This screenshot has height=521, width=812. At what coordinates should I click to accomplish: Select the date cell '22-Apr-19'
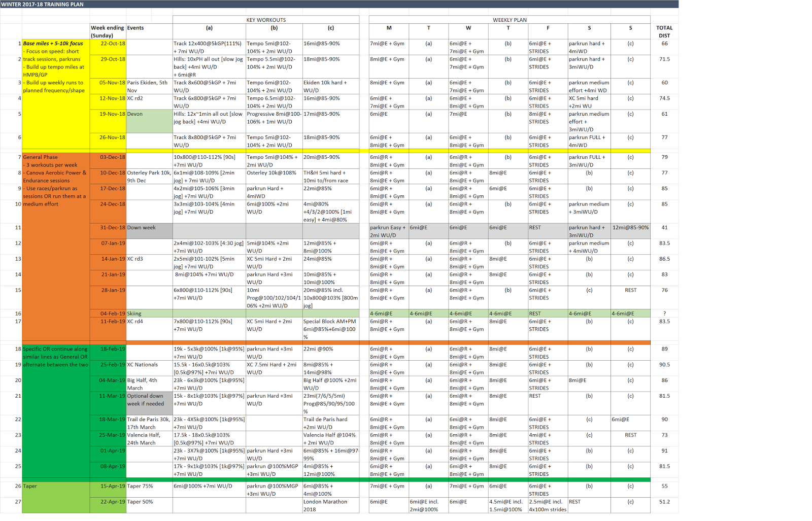108,506
